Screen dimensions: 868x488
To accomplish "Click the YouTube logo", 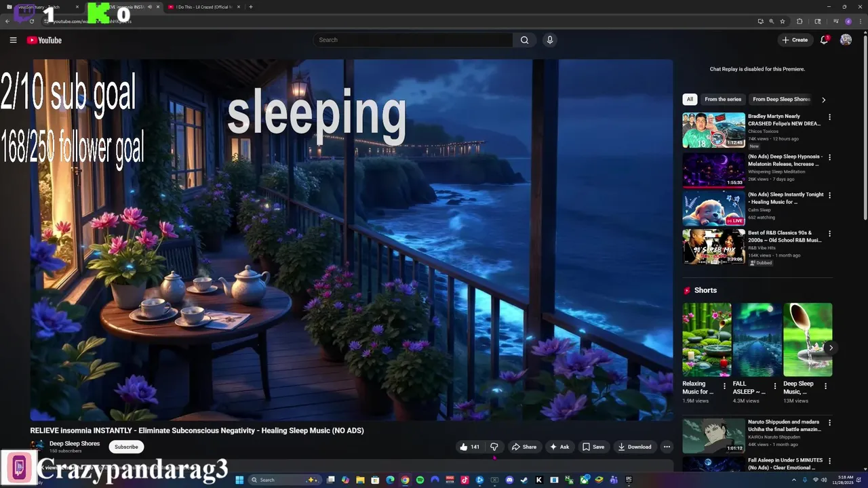I will (44, 40).
